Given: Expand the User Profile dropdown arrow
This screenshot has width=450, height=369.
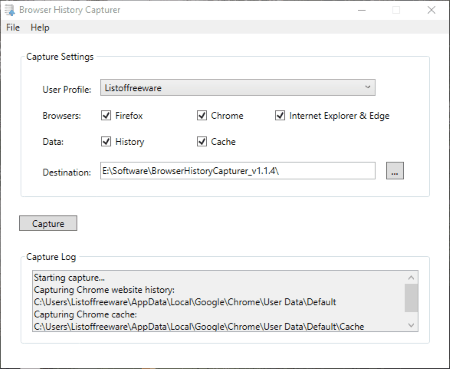Looking at the screenshot, I should click(367, 87).
